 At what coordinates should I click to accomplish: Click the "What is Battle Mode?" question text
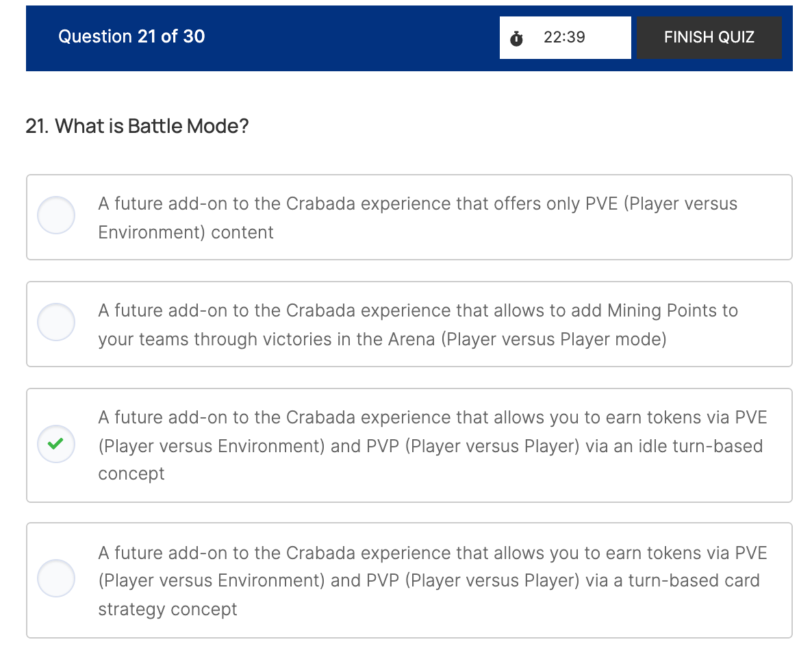coord(152,126)
